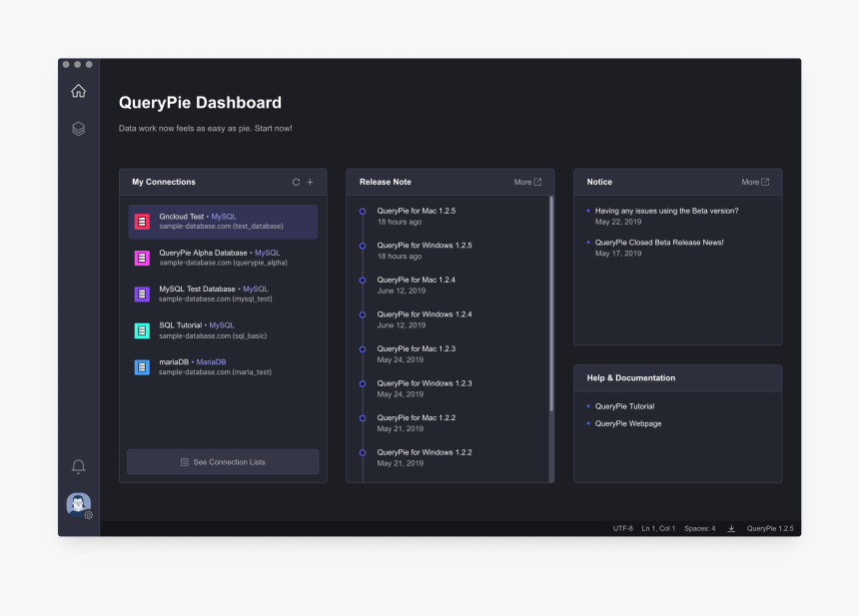859x616 pixels.
Task: Open the Home dashboard sidebar icon
Action: point(78,91)
